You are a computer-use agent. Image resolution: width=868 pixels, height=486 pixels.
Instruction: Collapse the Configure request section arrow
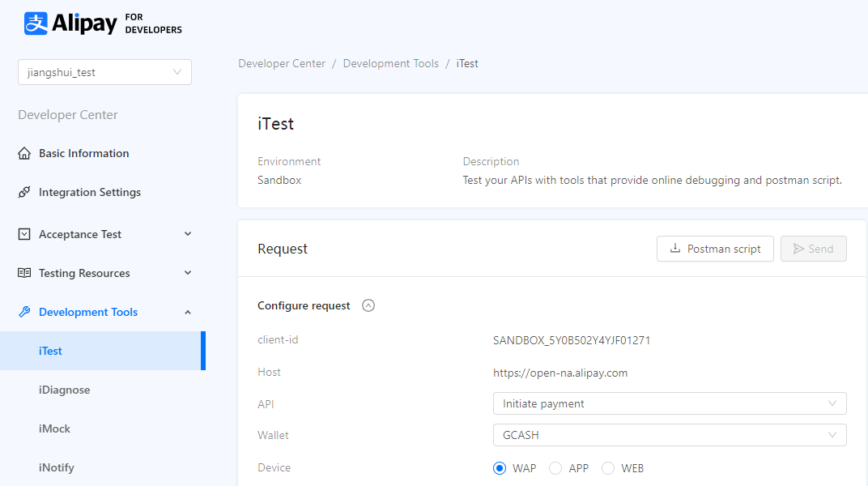368,305
